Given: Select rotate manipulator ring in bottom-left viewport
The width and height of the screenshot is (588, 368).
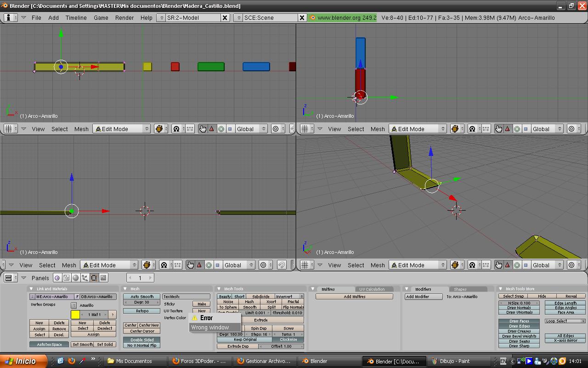Looking at the screenshot, I should coord(209,265).
